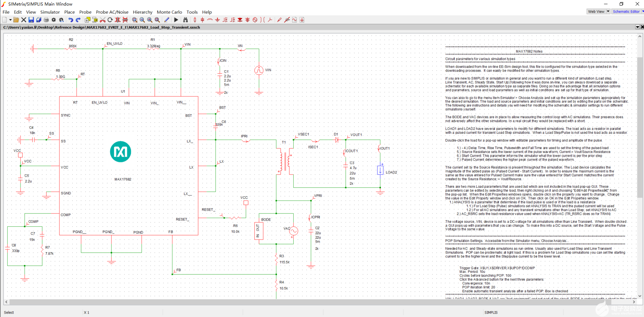The image size is (644, 317).
Task: Open the Edit menu
Action: tap(18, 12)
